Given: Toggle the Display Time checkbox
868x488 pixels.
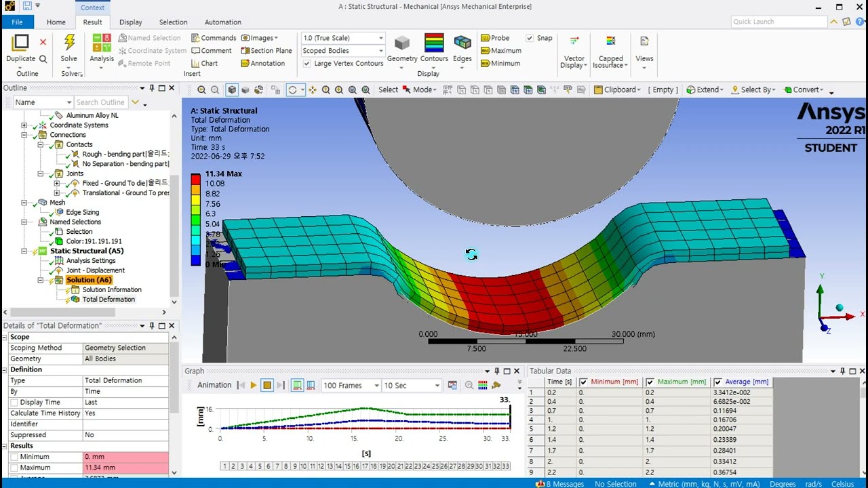Looking at the screenshot, I should pyautogui.click(x=14, y=402).
